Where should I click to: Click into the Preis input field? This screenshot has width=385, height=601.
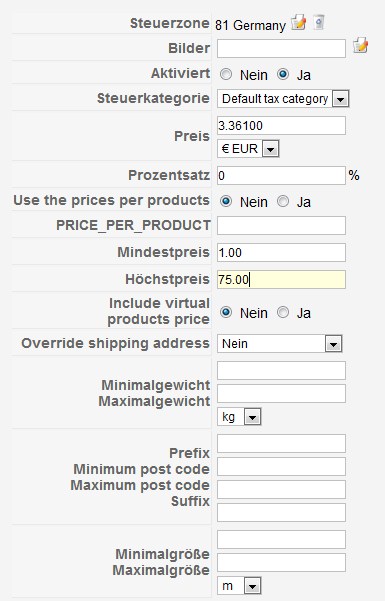pos(281,126)
